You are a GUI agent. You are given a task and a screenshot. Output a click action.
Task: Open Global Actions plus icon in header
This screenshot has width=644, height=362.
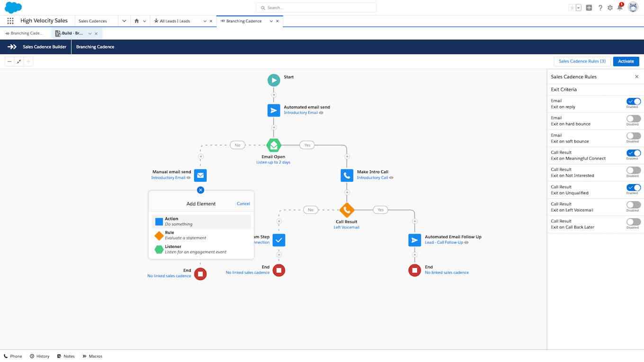[x=589, y=8]
